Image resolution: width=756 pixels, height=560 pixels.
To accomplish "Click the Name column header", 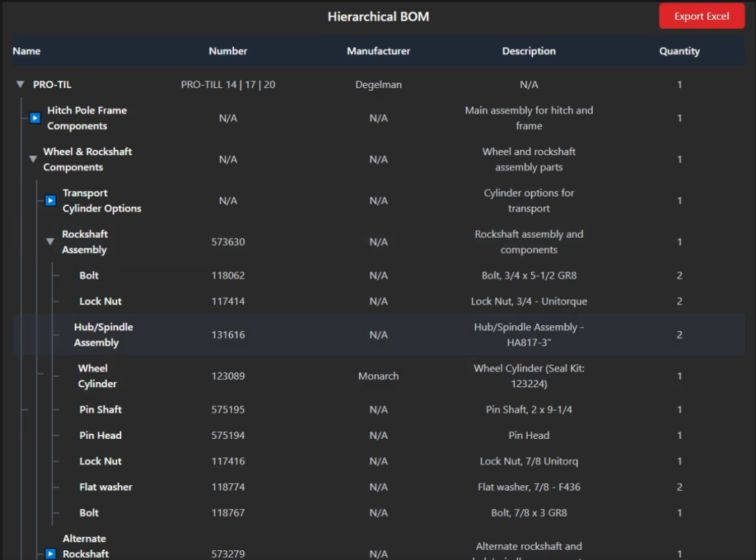I will [x=27, y=51].
